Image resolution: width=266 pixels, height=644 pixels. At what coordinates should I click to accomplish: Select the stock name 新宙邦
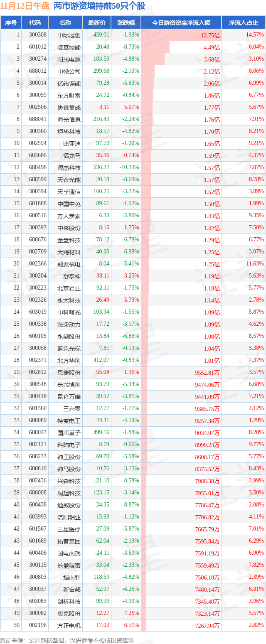(x=72, y=590)
